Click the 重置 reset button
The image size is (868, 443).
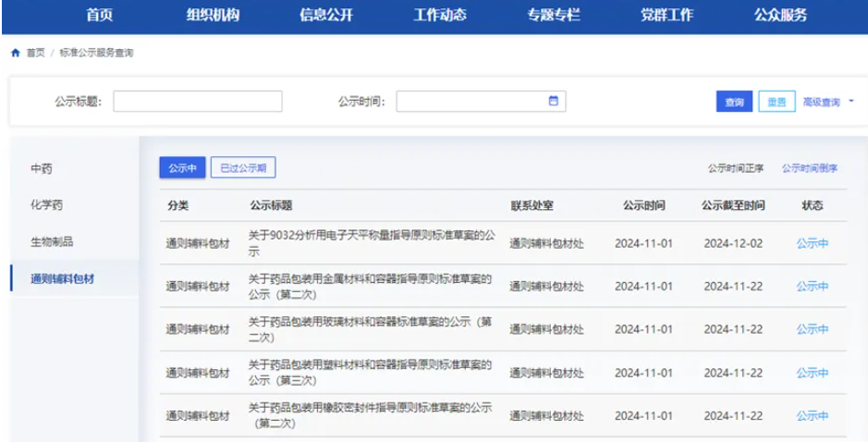point(776,102)
